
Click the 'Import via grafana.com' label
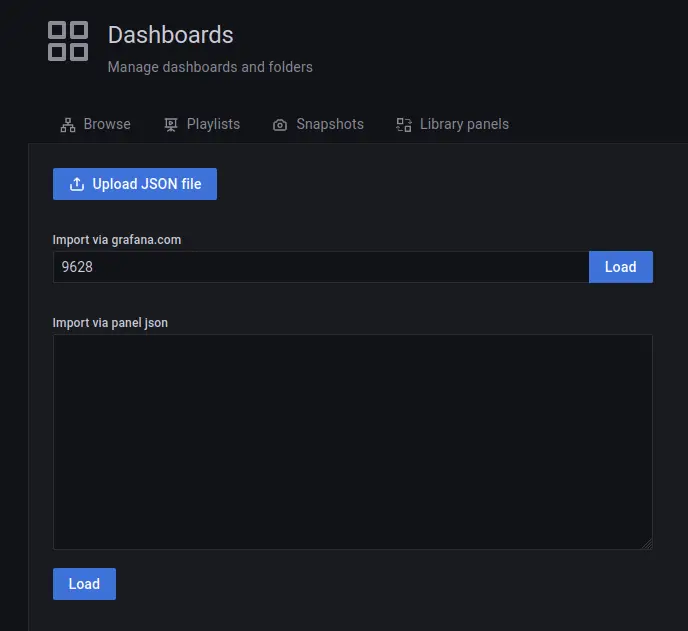tap(117, 240)
